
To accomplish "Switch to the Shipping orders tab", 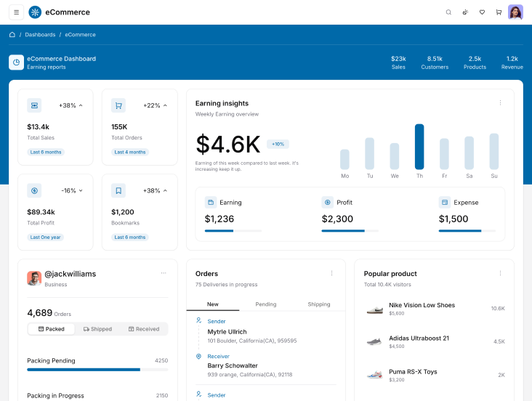I will [318, 304].
